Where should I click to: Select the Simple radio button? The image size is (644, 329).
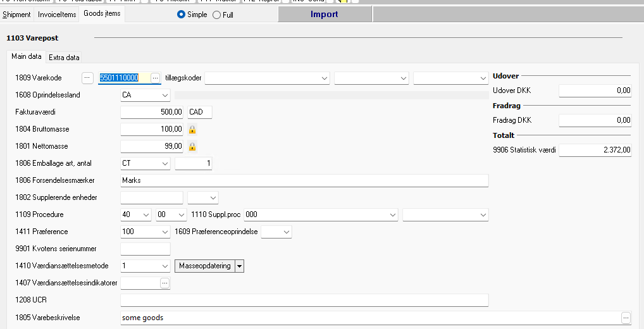click(182, 15)
